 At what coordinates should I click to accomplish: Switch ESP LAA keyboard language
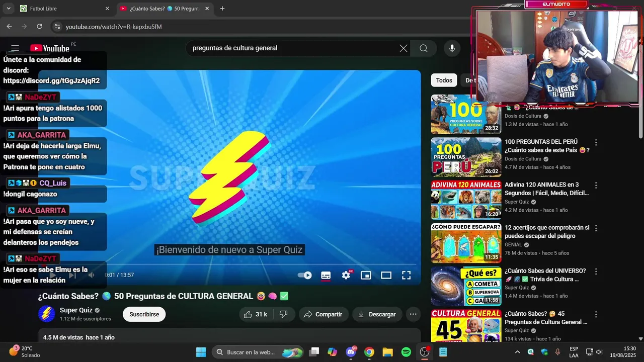[574, 352]
